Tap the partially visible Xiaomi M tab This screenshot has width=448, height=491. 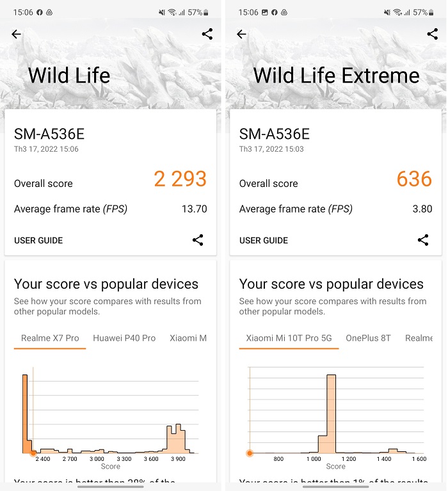pyautogui.click(x=188, y=338)
